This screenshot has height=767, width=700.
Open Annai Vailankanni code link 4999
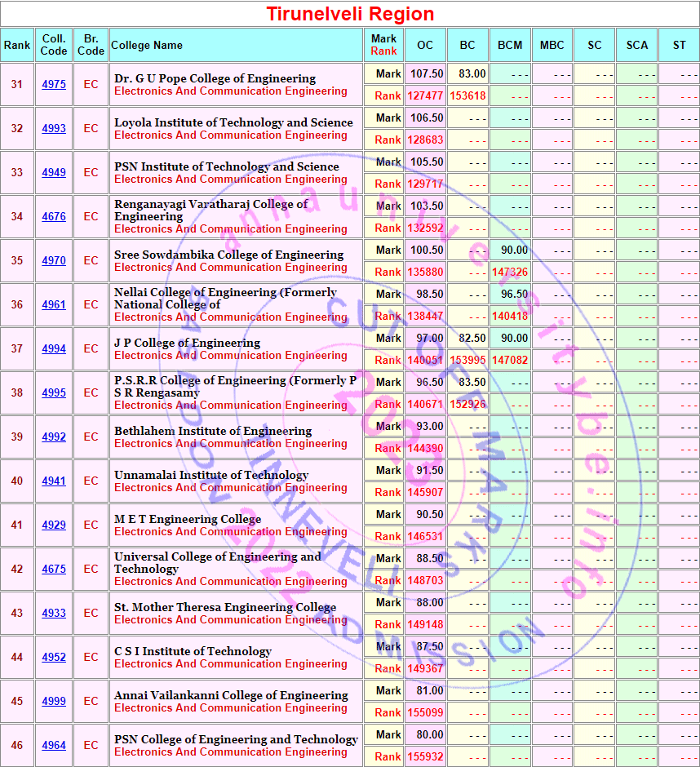point(54,702)
